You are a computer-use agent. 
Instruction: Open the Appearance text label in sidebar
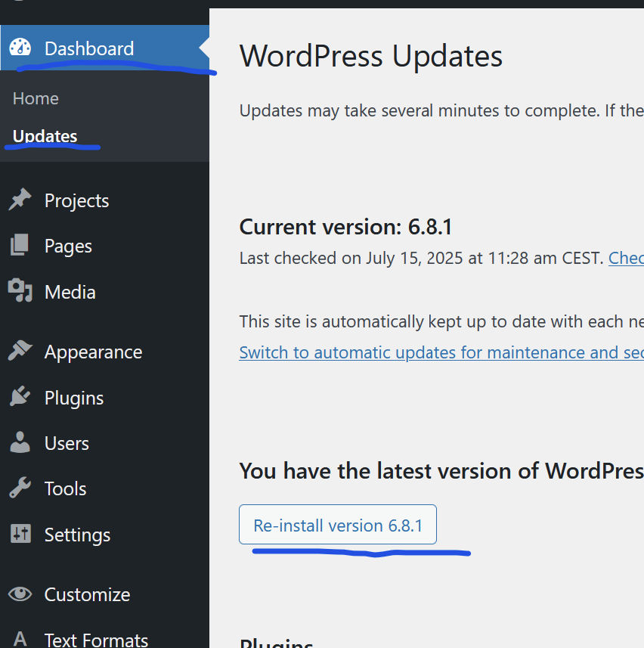[93, 352]
